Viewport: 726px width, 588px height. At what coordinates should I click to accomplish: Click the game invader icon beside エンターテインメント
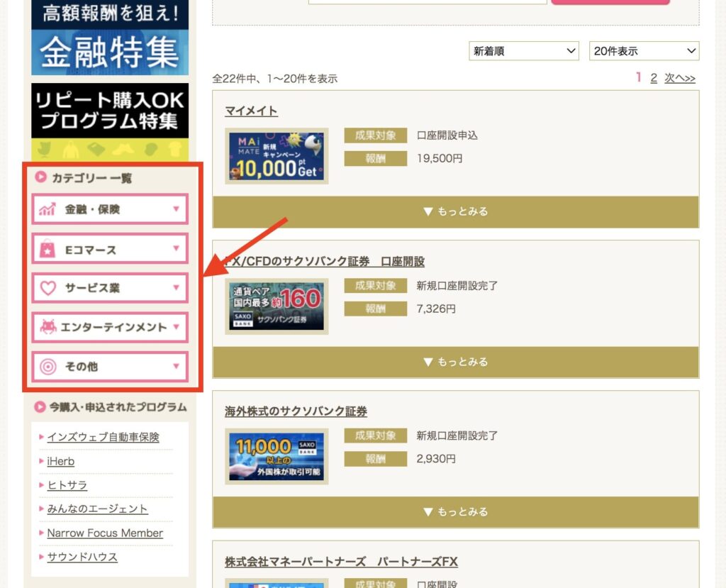[x=48, y=327]
